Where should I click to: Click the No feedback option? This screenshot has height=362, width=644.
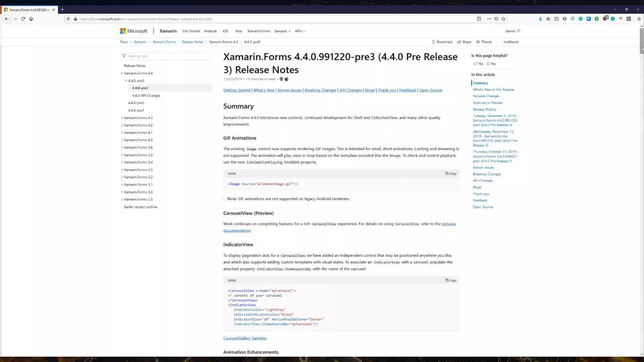[491, 64]
